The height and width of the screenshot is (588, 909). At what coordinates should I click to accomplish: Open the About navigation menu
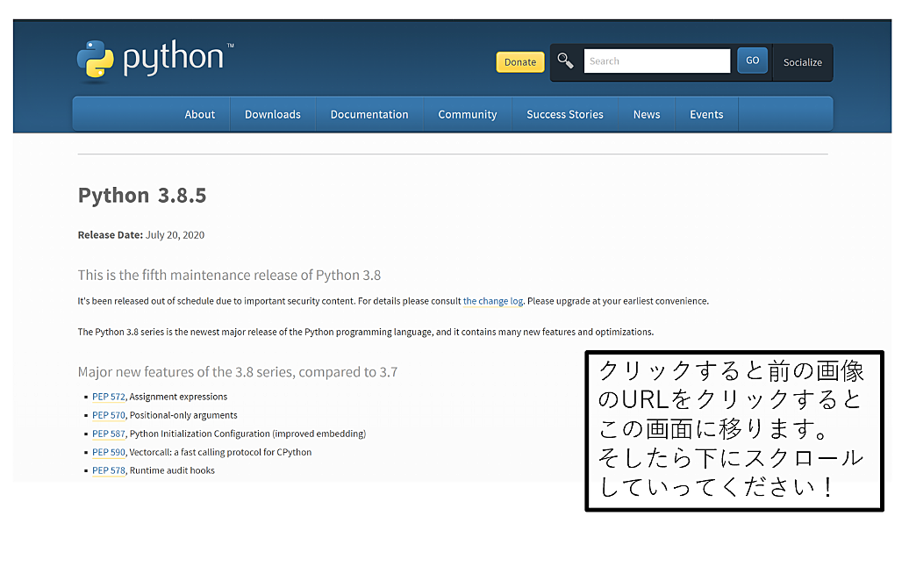(199, 114)
